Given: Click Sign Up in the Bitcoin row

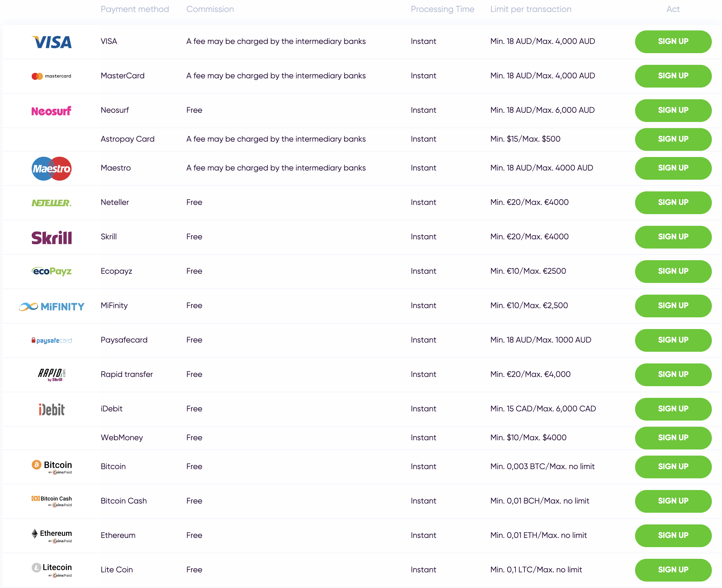Looking at the screenshot, I should click(673, 467).
